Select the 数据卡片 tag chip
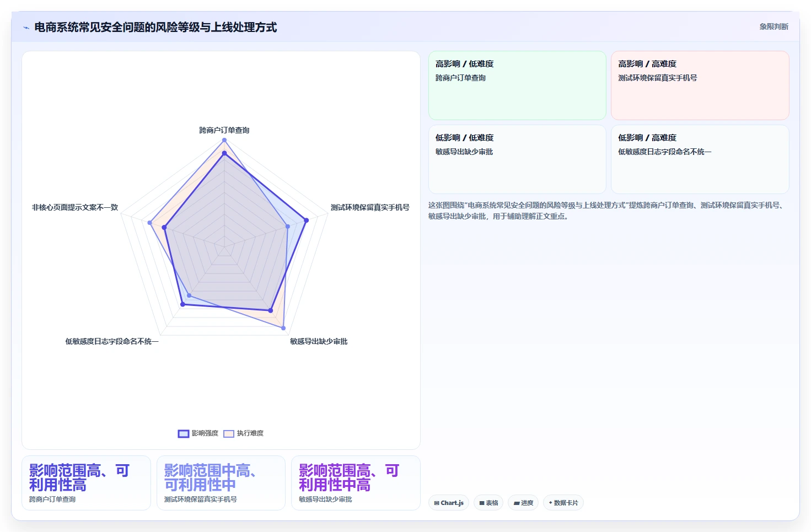Image resolution: width=811 pixels, height=532 pixels. (563, 503)
